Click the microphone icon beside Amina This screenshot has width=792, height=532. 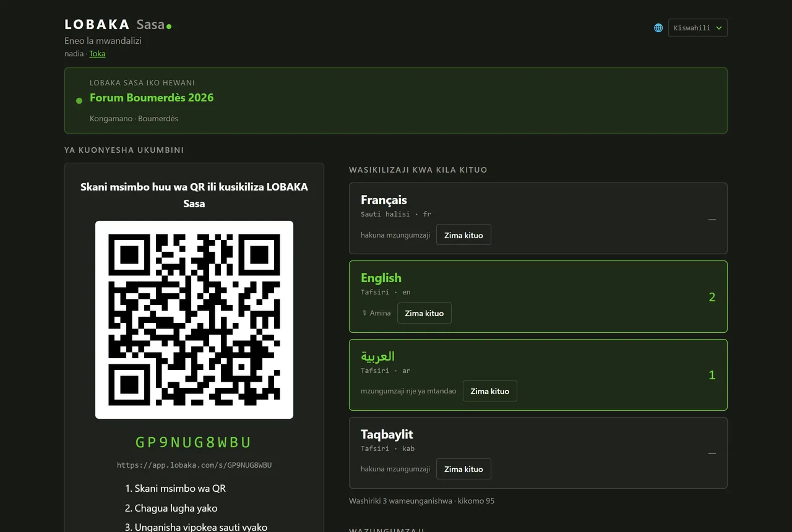pos(364,313)
